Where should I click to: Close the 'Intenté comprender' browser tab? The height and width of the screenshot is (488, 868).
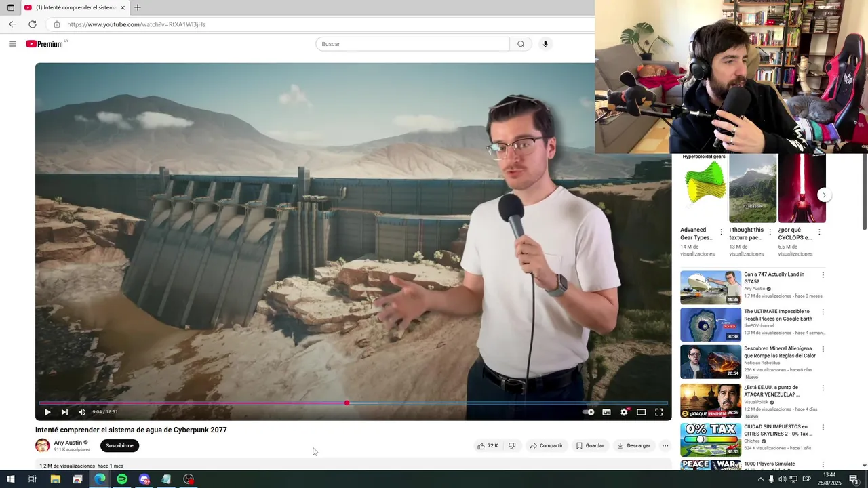(x=123, y=7)
